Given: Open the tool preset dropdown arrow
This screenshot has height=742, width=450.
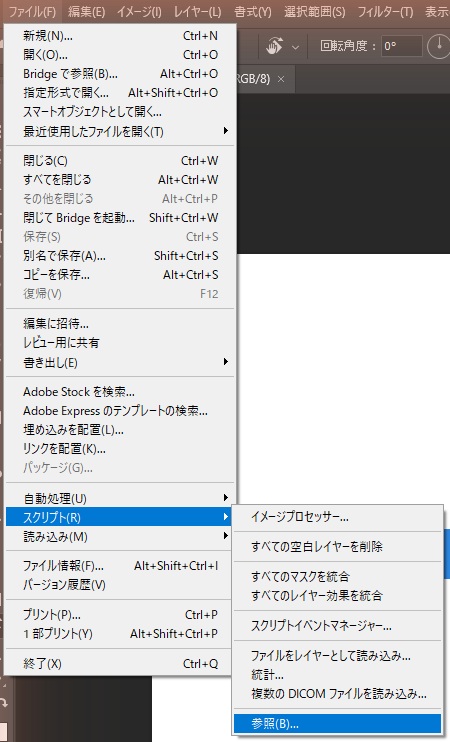Looking at the screenshot, I should tap(295, 47).
